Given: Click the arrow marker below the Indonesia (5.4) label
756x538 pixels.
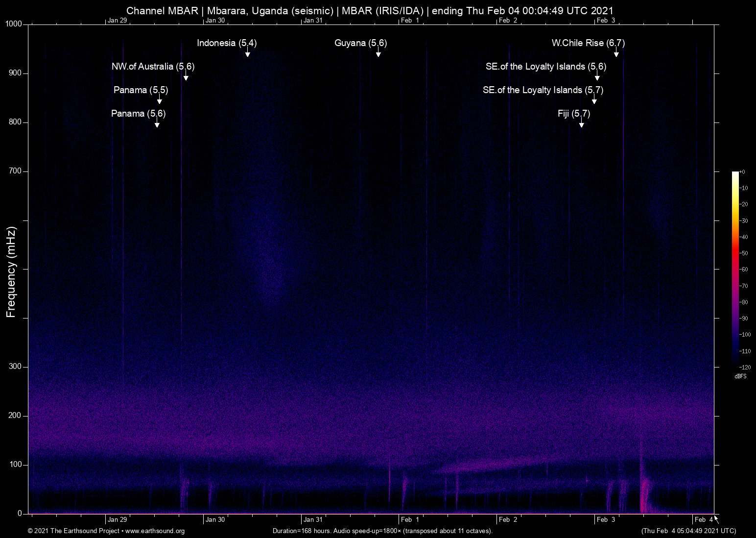Looking at the screenshot, I should coord(248,53).
